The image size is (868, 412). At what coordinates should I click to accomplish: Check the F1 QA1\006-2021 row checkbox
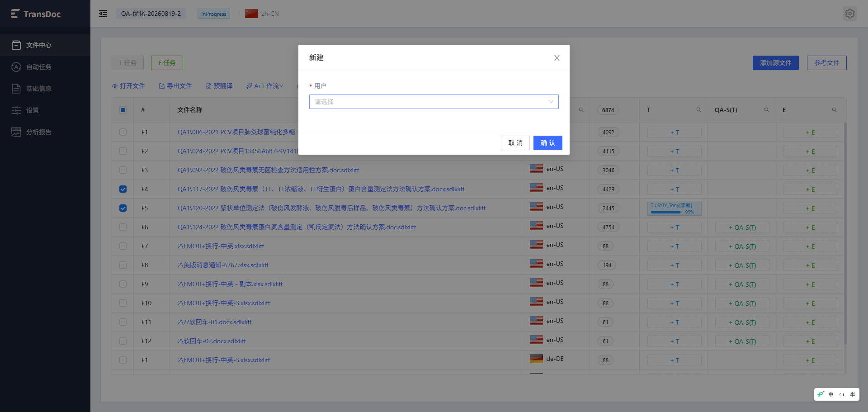coord(123,132)
